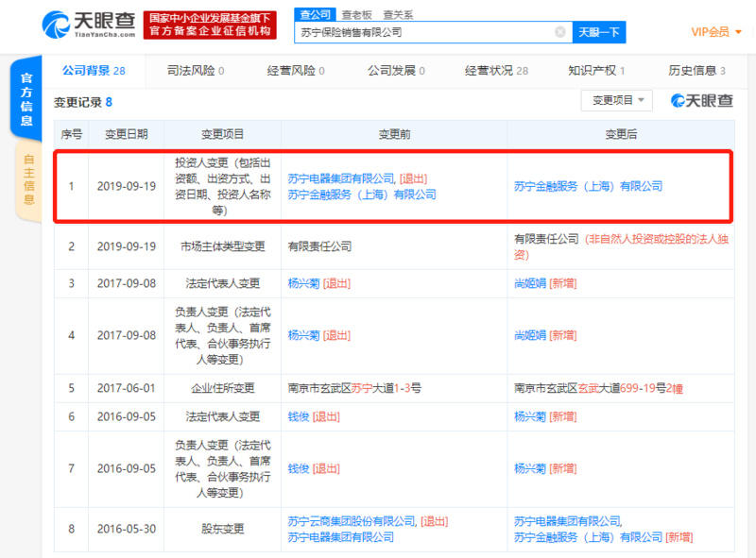Open the VIP会员 dropdown menu
Screen dimensions: 756x558
[716, 32]
